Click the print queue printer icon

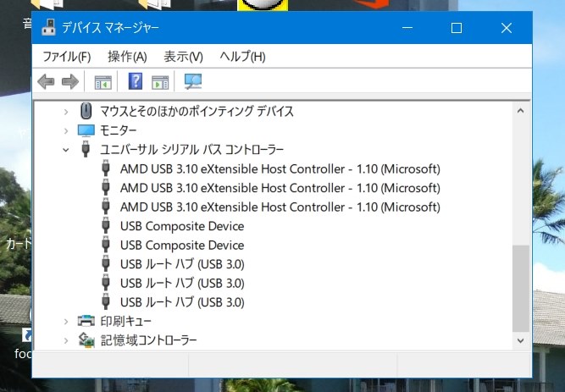(86, 320)
